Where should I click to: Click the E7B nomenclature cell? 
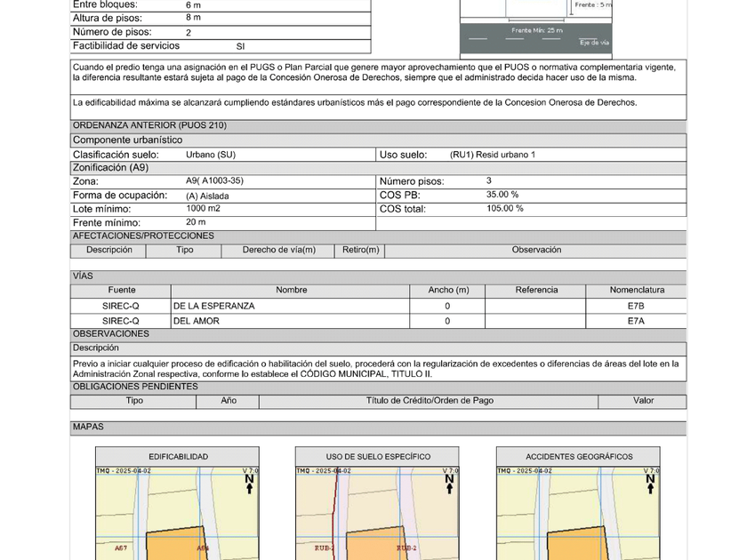(x=636, y=306)
